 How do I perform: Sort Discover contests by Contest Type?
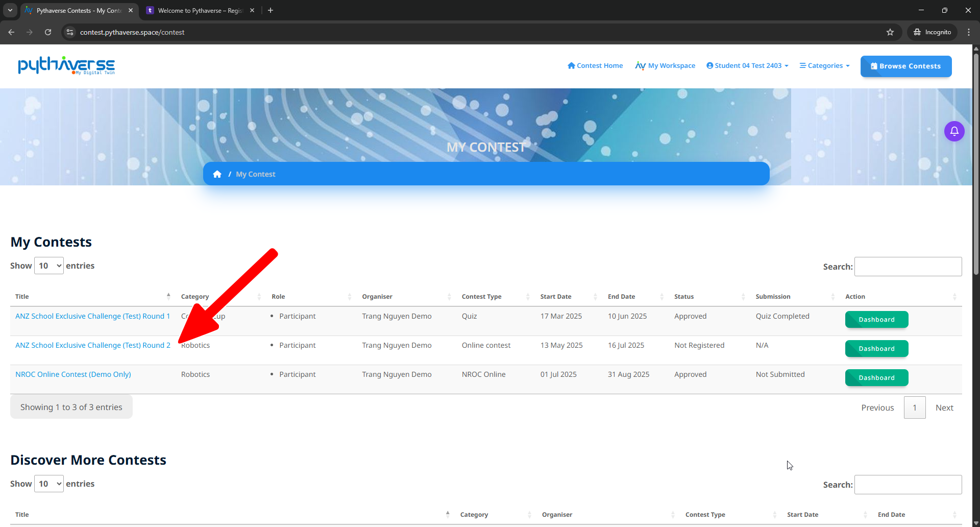click(x=731, y=514)
